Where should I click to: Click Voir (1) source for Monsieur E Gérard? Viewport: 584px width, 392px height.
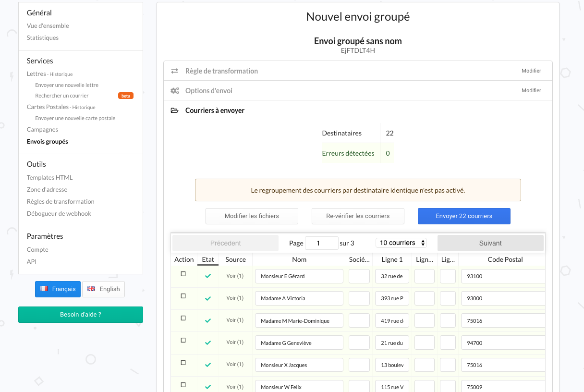[235, 276]
